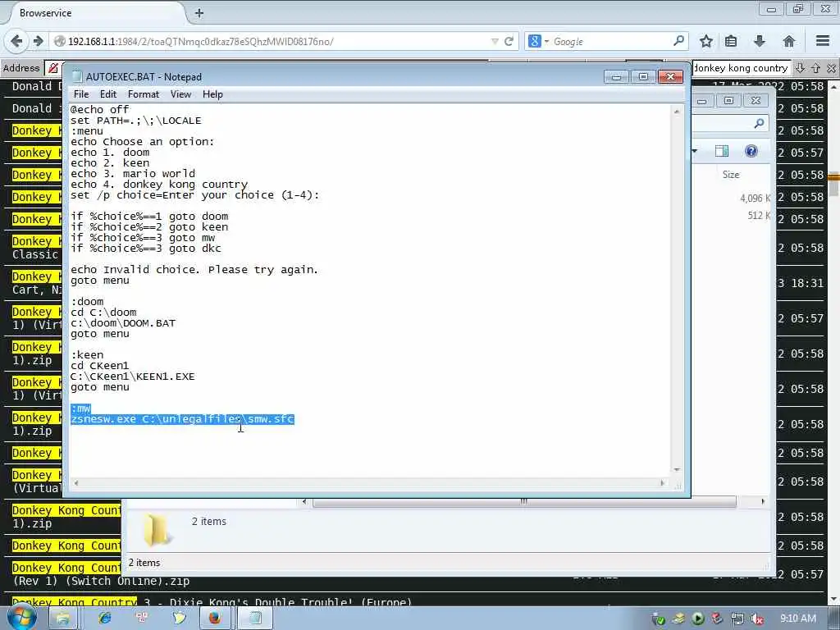Click the Explorer window search magnifier
840x630 pixels.
pos(759,124)
